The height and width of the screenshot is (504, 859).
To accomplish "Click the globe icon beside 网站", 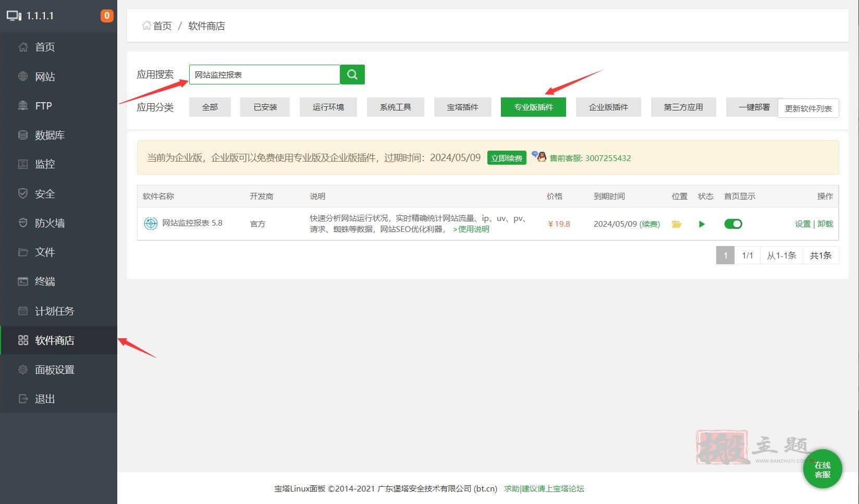I will point(23,77).
